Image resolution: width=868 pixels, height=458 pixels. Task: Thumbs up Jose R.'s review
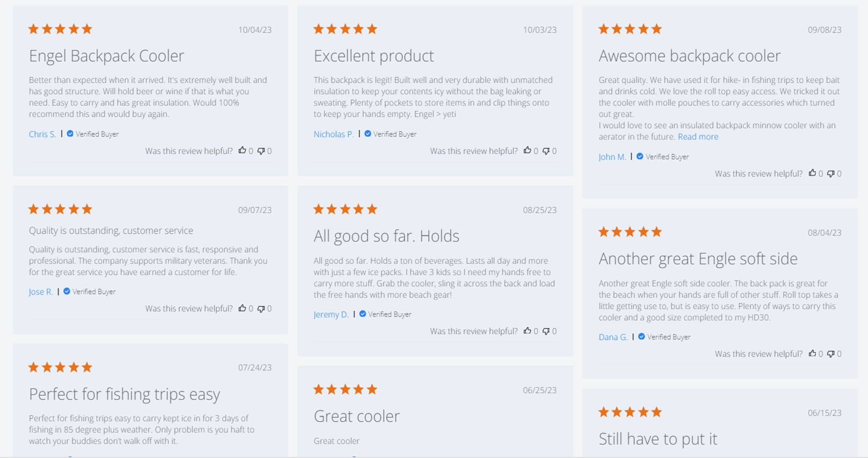[x=242, y=308]
